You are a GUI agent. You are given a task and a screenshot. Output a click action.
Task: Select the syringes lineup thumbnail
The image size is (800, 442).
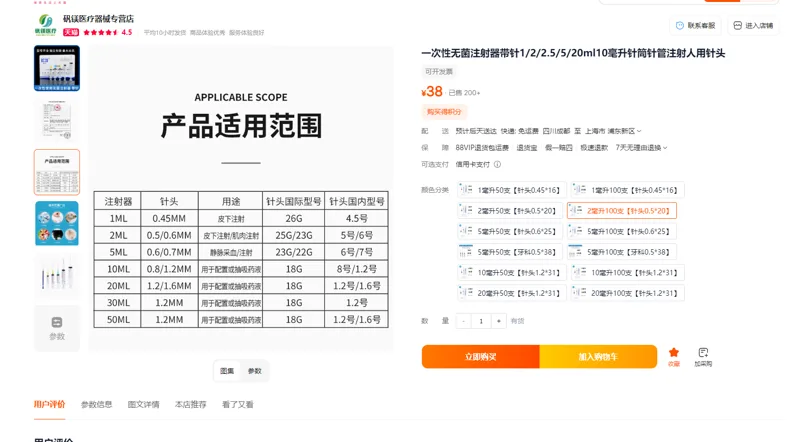pyautogui.click(x=57, y=276)
